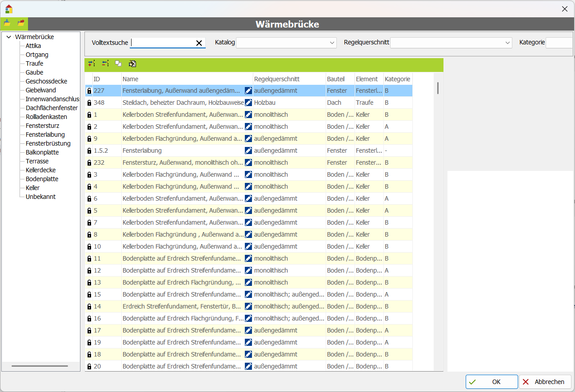Click the Kategorie column header
Viewport: 575px width, 392px height.
(x=397, y=79)
